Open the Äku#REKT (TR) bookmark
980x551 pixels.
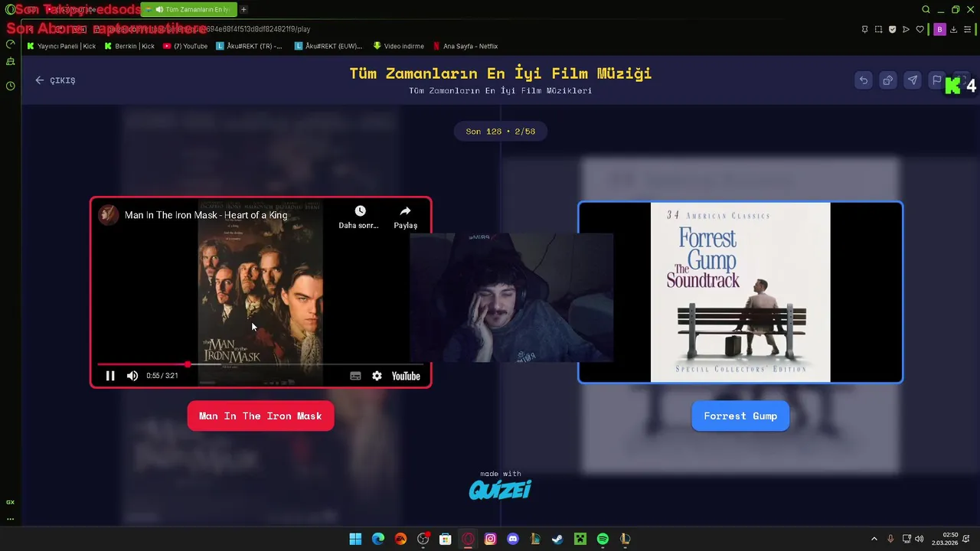click(250, 46)
